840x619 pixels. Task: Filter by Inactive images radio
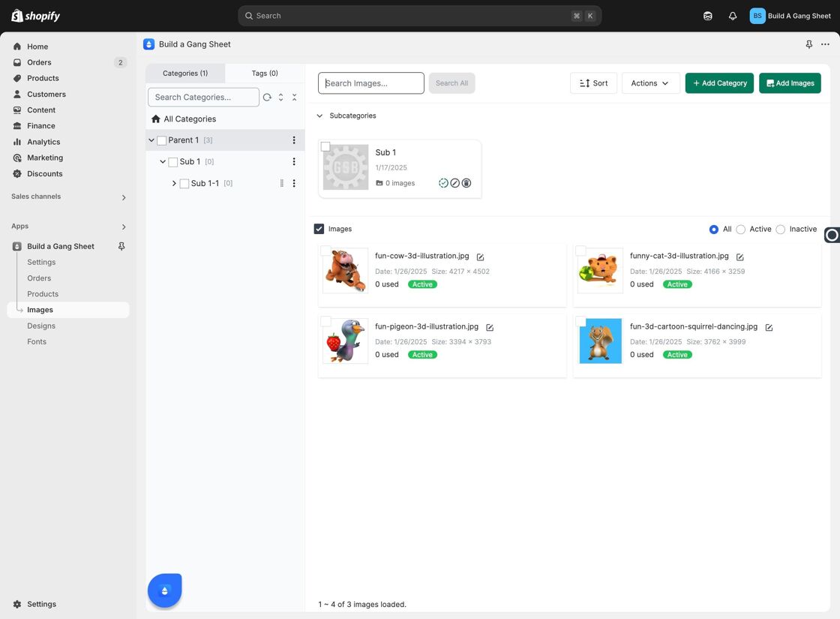(x=781, y=230)
